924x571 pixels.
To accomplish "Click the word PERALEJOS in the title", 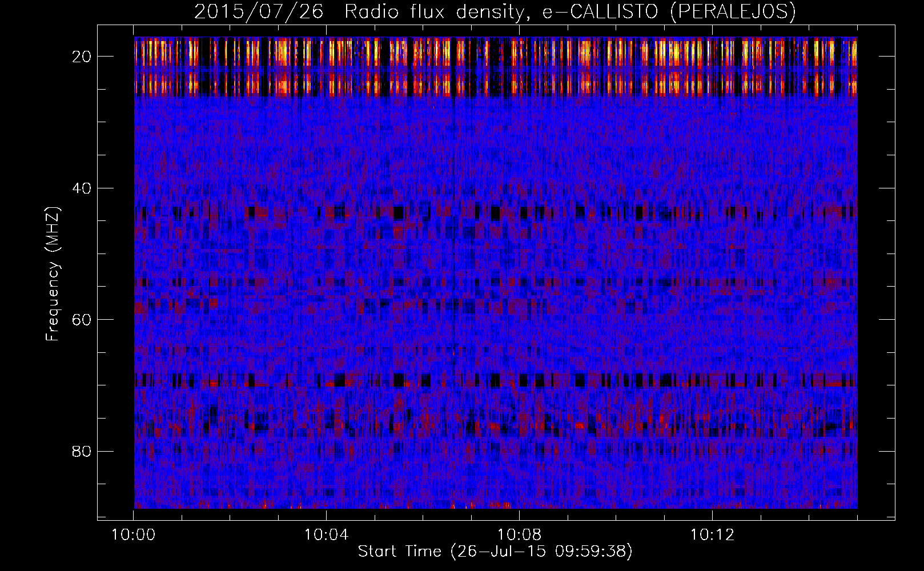I will 732,12.
